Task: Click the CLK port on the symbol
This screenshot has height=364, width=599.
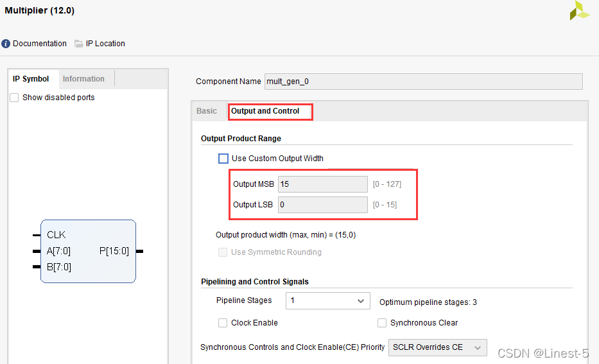Action: click(x=56, y=234)
